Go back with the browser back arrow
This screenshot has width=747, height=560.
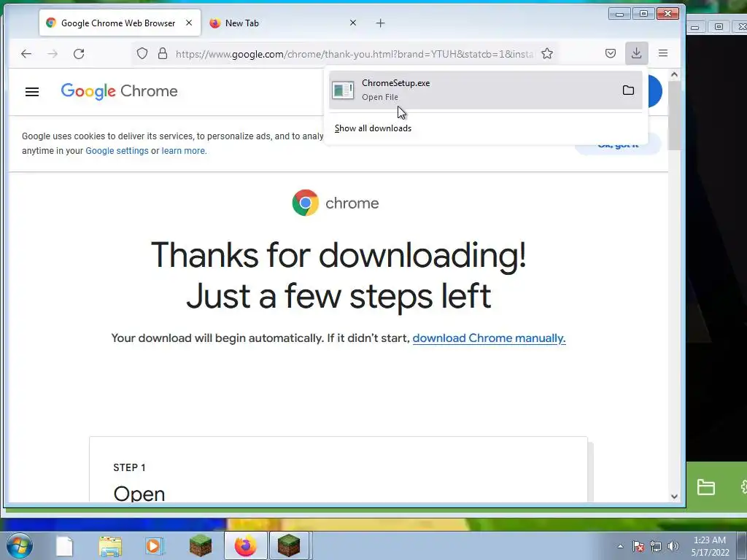tap(26, 54)
